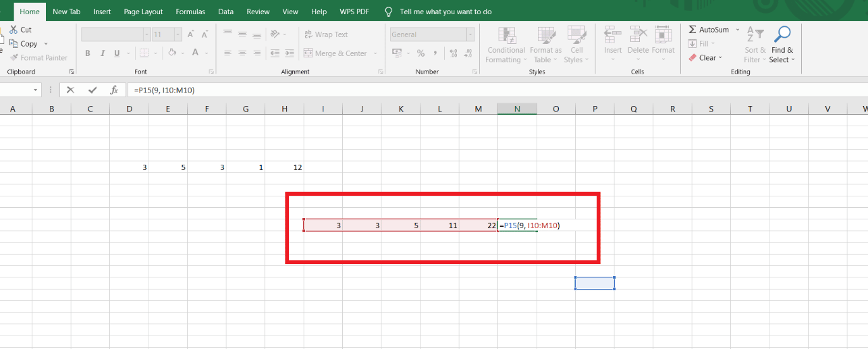Click the Orientation text angle icon

coord(275,34)
